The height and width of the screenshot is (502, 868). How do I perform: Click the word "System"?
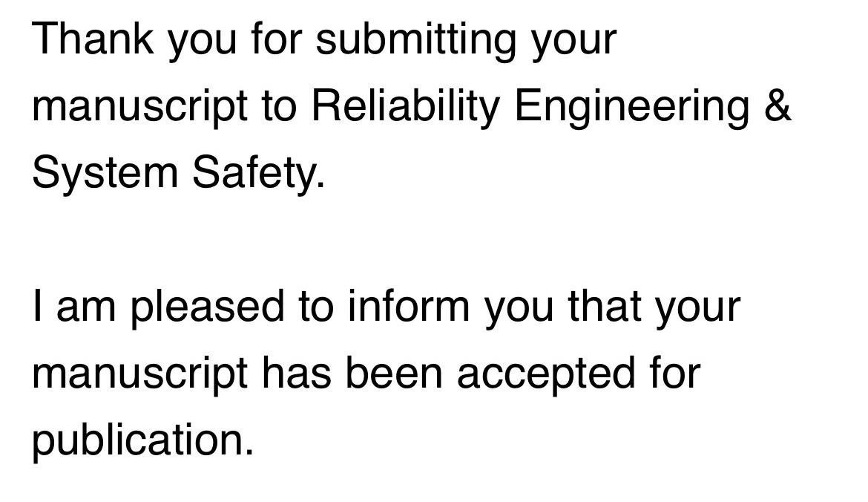pos(105,172)
